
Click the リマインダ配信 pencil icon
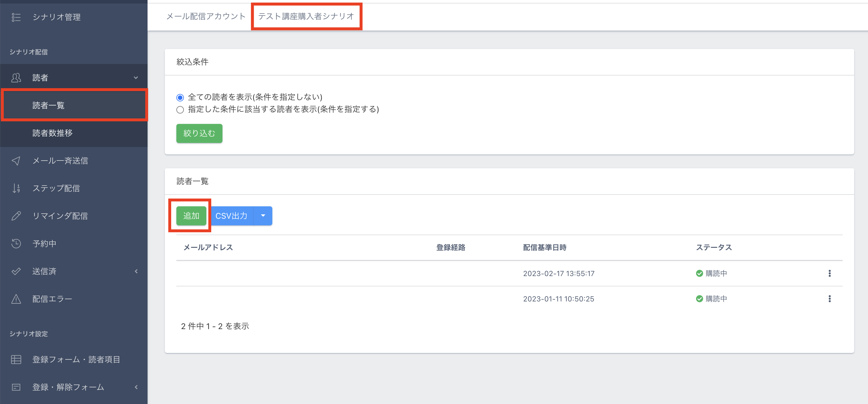(16, 216)
